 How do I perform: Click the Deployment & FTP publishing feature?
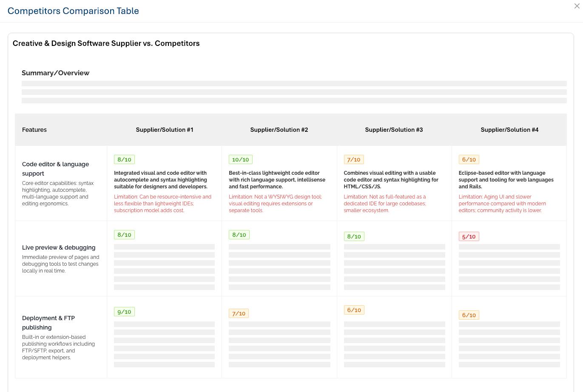click(x=48, y=323)
